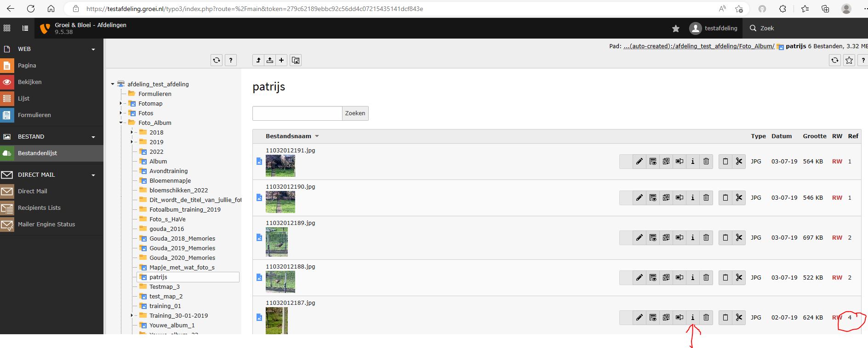Viewport: 868px width, 348px height.
Task: Sort by the Bestandsnaam column header
Action: click(288, 136)
